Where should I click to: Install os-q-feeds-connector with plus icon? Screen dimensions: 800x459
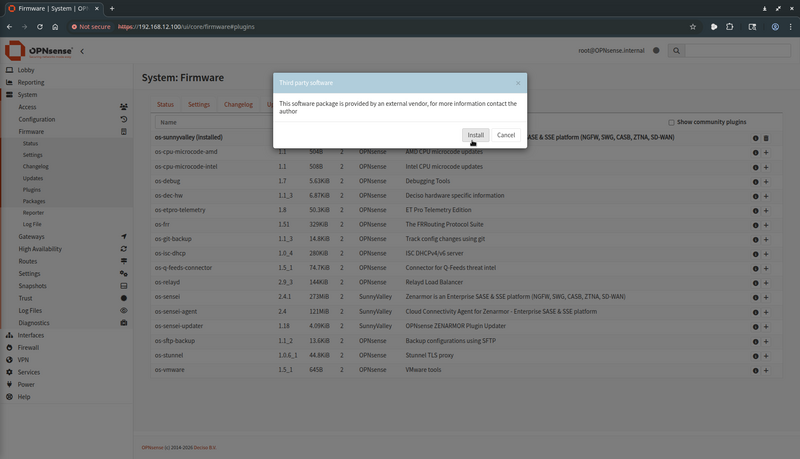pos(766,268)
